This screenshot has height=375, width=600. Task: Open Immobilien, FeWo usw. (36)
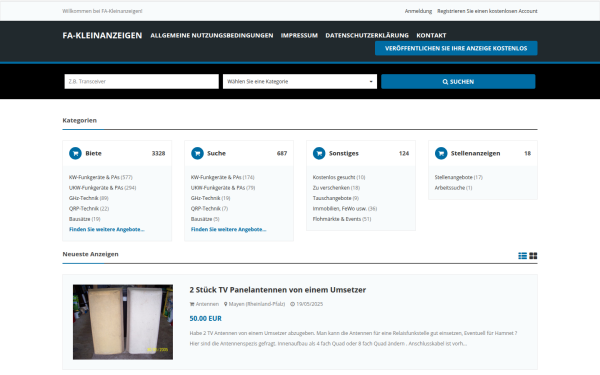[x=345, y=209]
